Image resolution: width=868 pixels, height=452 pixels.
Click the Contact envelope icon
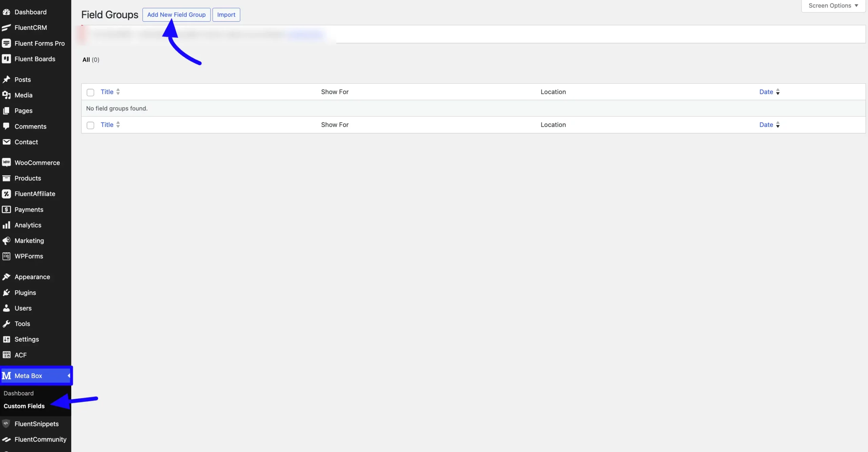coord(6,142)
